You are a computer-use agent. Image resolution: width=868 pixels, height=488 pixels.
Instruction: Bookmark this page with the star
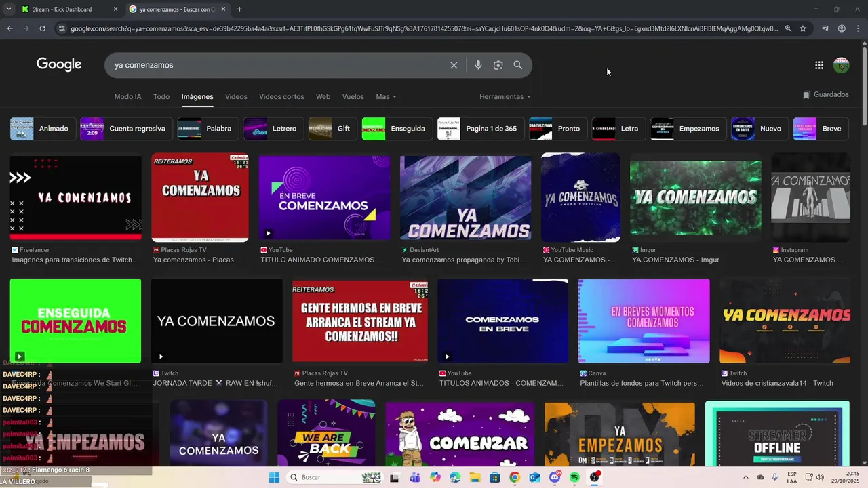point(803,28)
